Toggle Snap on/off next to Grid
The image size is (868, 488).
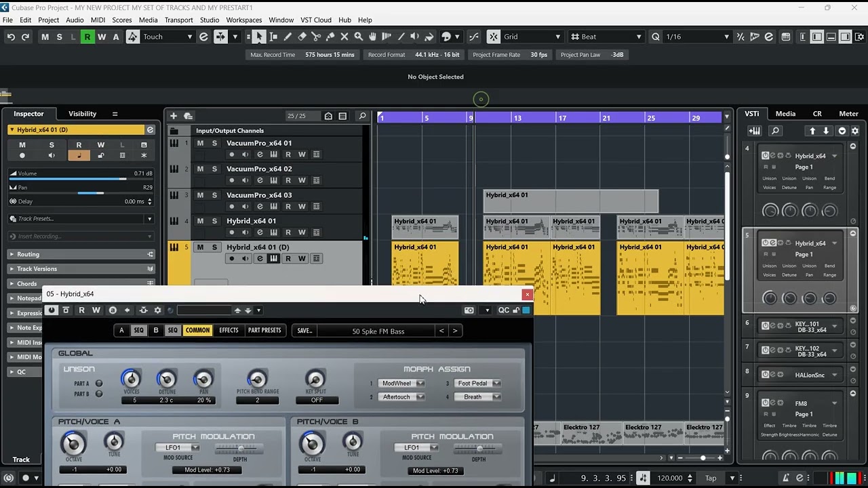coord(493,37)
